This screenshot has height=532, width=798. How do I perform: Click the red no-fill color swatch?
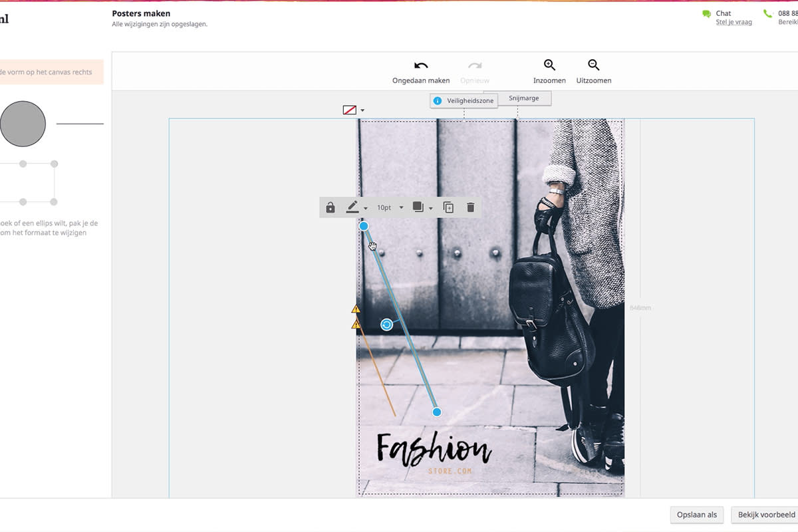point(350,110)
